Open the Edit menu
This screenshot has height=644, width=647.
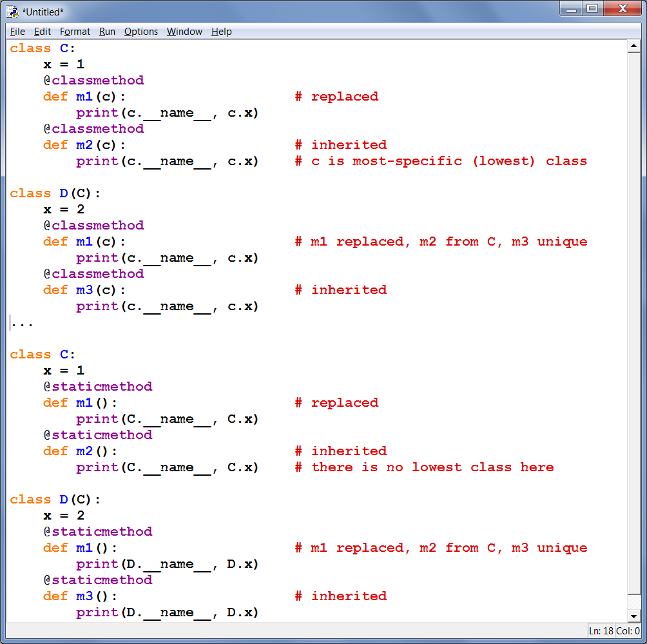tap(43, 32)
